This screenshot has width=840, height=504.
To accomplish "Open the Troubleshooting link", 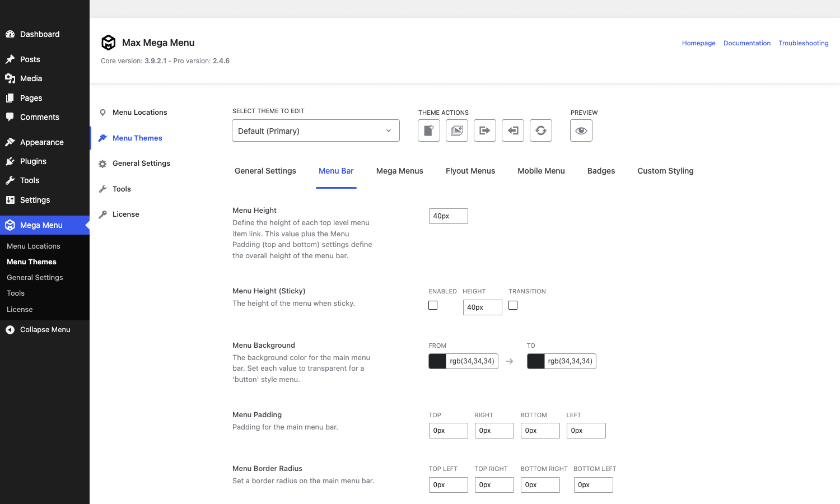I will [x=804, y=43].
